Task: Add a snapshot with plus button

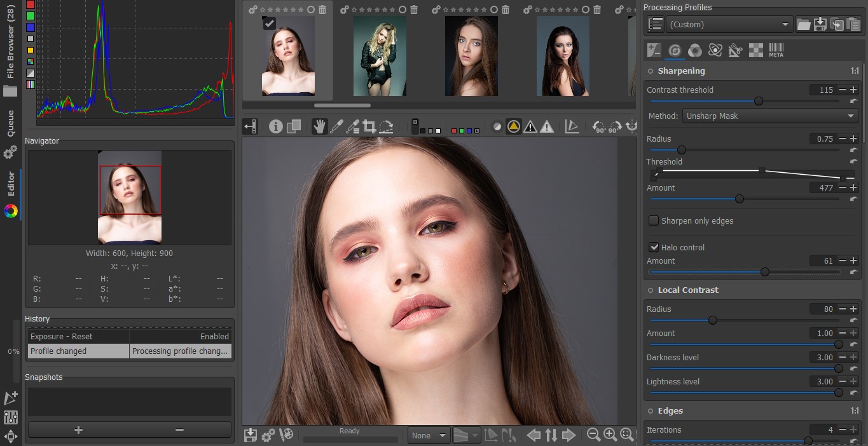Action: coord(78,430)
